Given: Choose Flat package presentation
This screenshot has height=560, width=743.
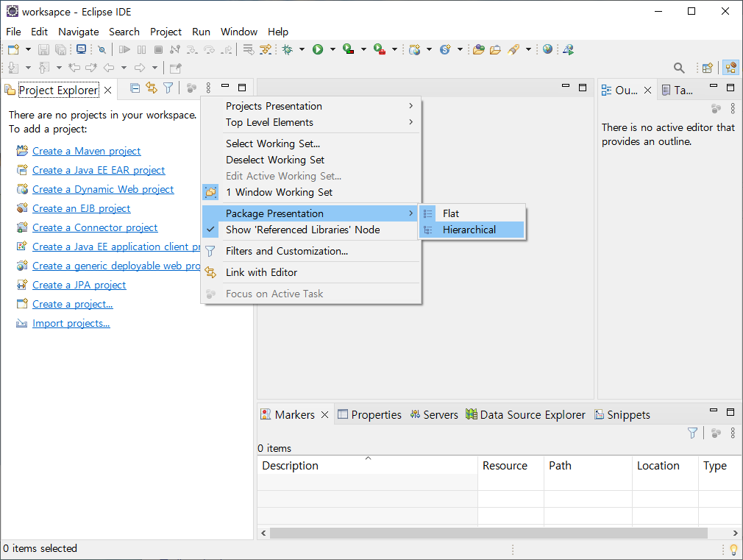Looking at the screenshot, I should 472,214.
